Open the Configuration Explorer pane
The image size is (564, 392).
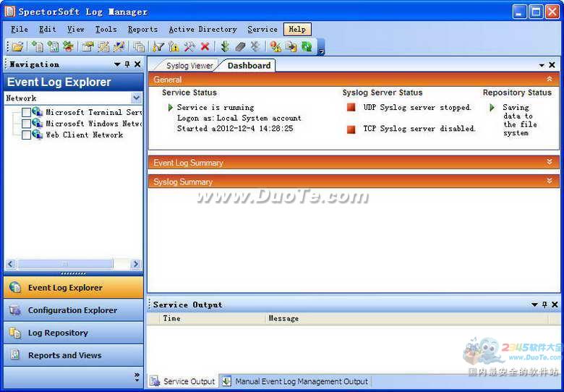(x=73, y=310)
